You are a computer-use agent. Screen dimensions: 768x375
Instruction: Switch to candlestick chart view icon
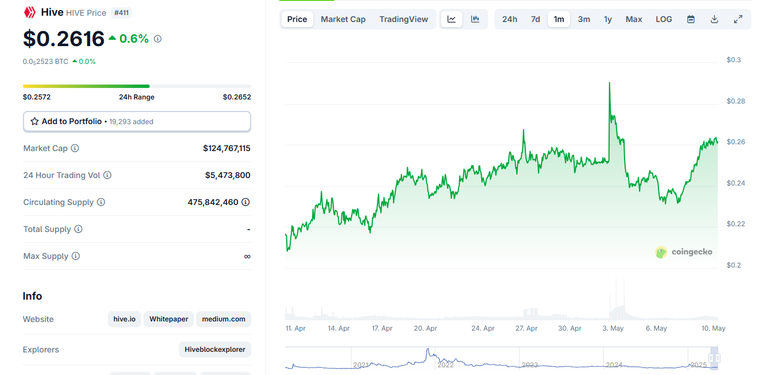pos(475,19)
